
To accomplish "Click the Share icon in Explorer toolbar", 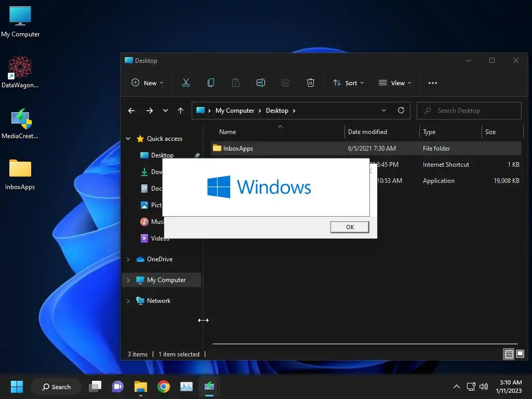I will pyautogui.click(x=286, y=83).
